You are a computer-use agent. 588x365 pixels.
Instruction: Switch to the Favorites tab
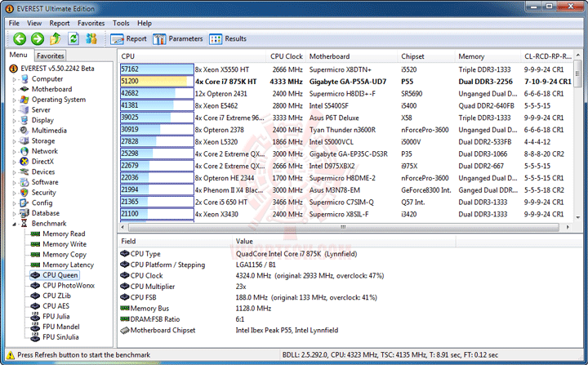click(51, 56)
